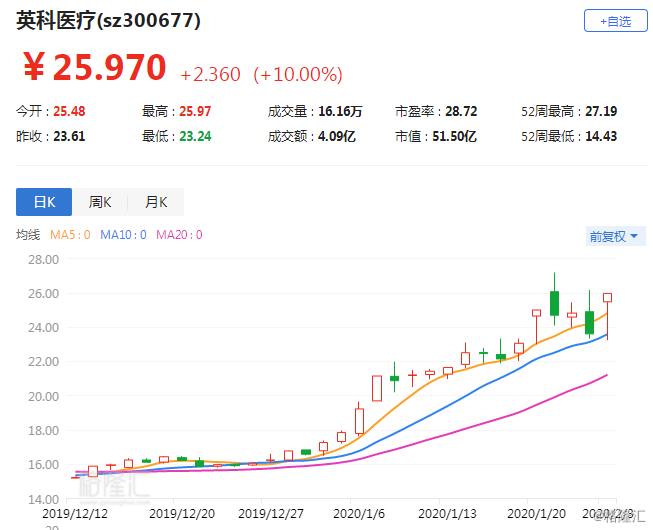This screenshot has width=653, height=530.
Task: Click the 均线 moving average label
Action: click(x=28, y=235)
